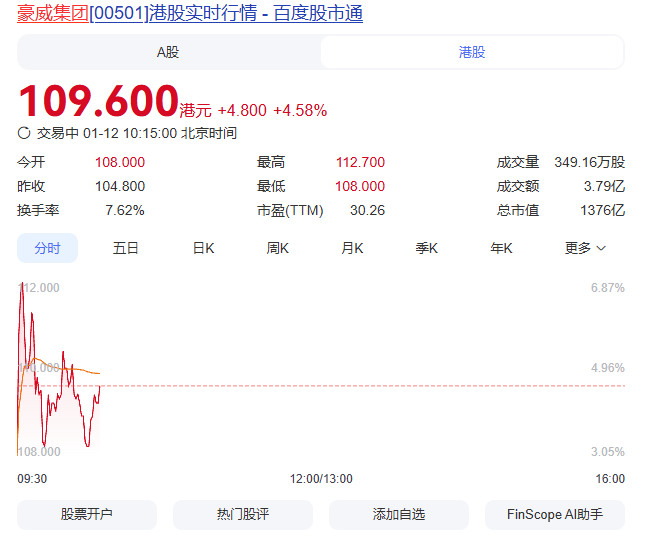Select the 周K weekly chart
The height and width of the screenshot is (540, 669).
(x=277, y=248)
